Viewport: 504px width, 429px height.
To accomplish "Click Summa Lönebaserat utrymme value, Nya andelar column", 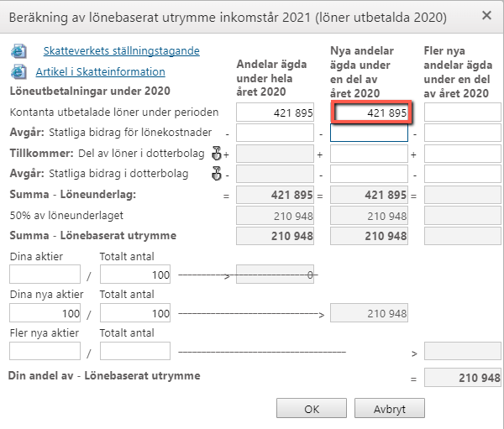I will [x=369, y=236].
